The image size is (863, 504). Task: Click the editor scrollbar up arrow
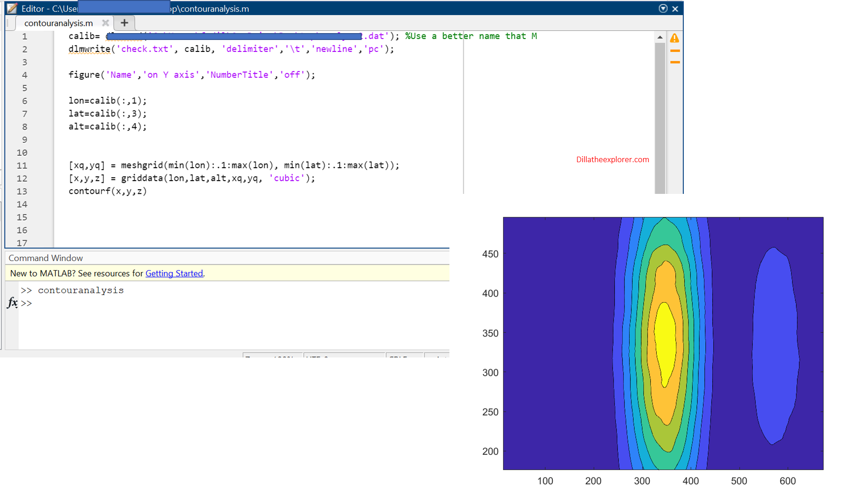[660, 37]
